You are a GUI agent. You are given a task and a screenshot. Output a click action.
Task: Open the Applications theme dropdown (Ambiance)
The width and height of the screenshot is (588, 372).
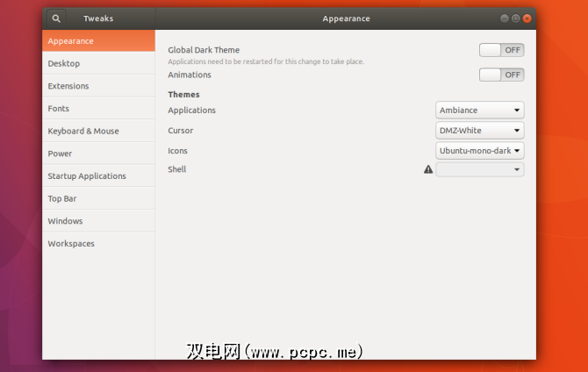[x=480, y=111]
